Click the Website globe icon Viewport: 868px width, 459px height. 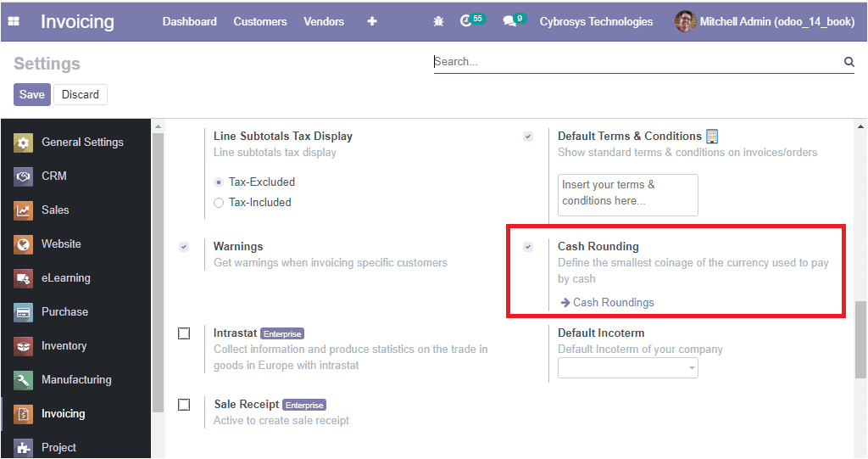23,243
